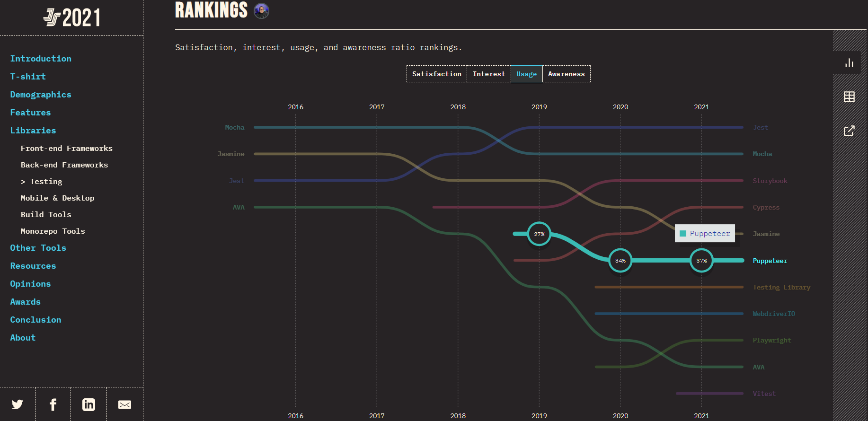Screen dimensions: 868x421
Task: Open the Features section in sidebar
Action: point(30,113)
